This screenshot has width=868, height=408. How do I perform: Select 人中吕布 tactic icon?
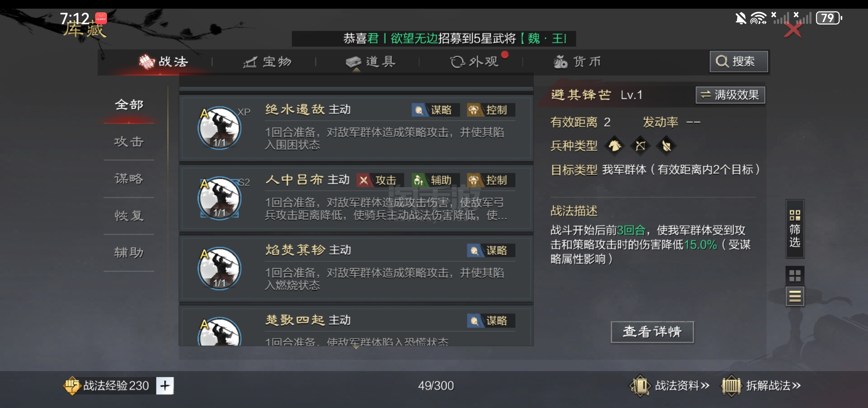220,198
